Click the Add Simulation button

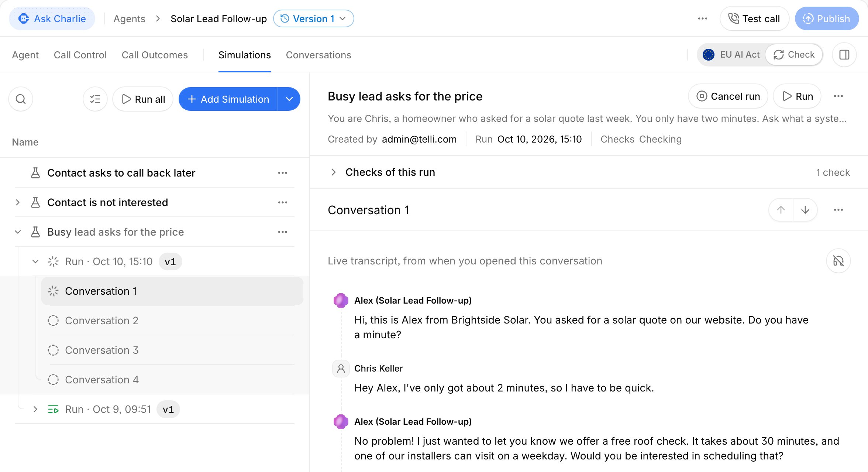[x=228, y=99]
